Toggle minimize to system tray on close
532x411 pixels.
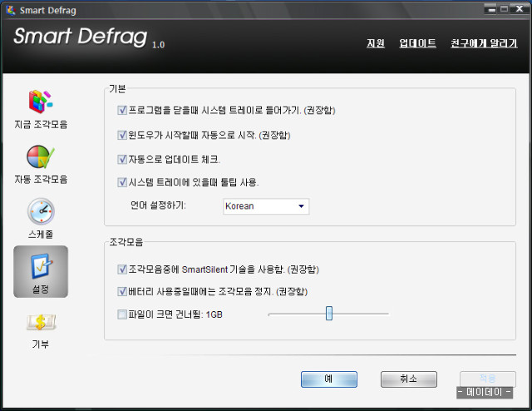[x=122, y=110]
